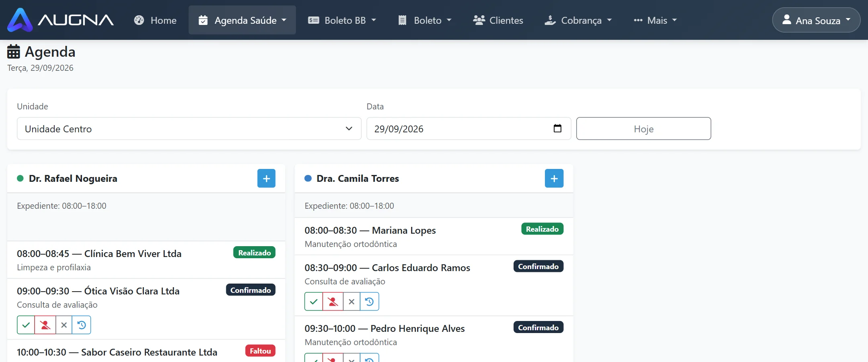The height and width of the screenshot is (362, 868).
Task: Select 08:00–08:30 Mariana Lopes entry
Action: pyautogui.click(x=434, y=237)
